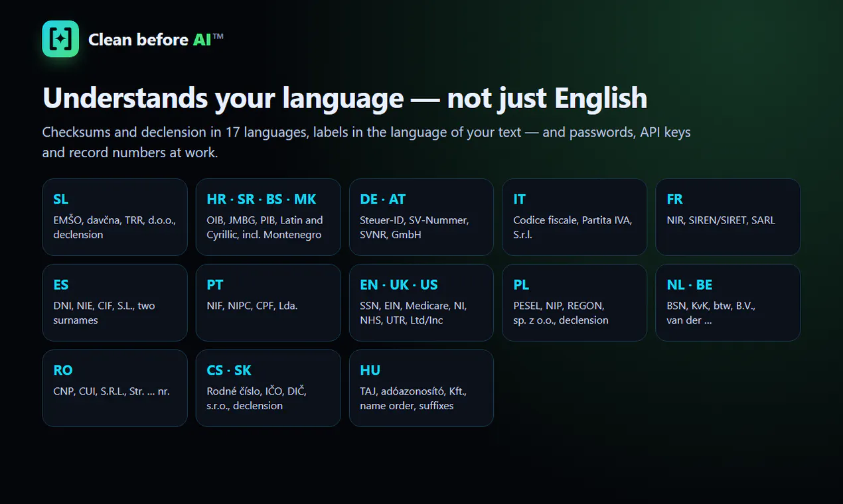This screenshot has height=504, width=843.
Task: Select the RO card title
Action: point(63,370)
